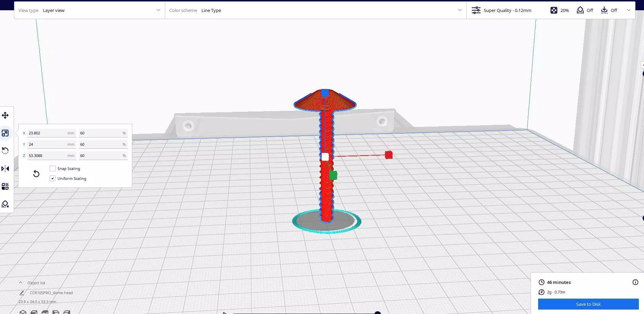
Task: Switch to the front view cube icon
Action: [x=34, y=312]
